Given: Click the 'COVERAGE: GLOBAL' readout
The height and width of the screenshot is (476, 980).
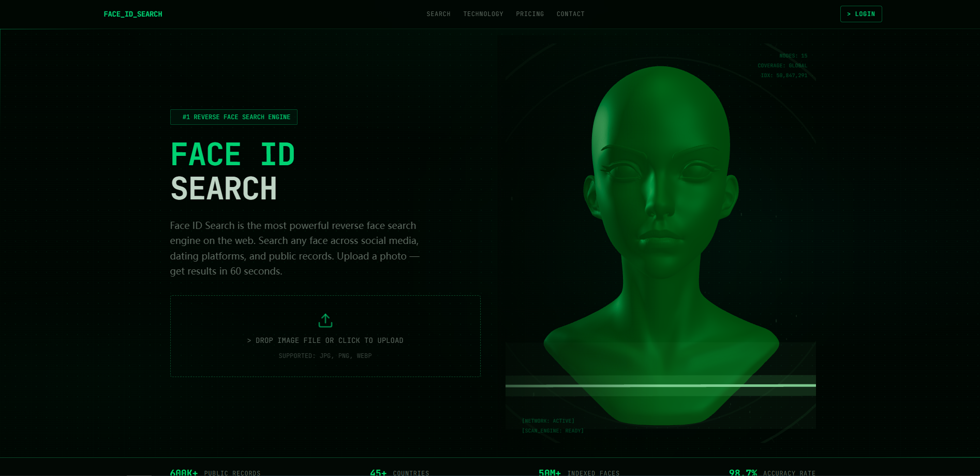Looking at the screenshot, I should click(782, 66).
